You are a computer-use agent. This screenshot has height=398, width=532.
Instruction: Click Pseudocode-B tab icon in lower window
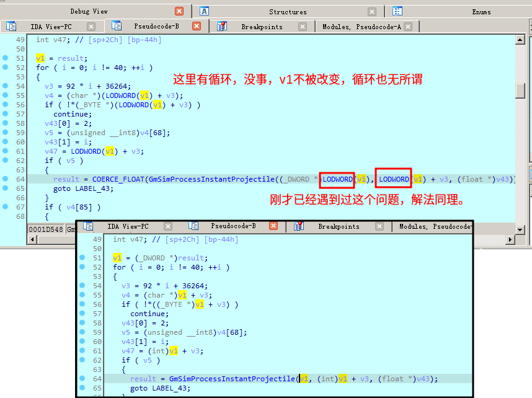tap(193, 226)
